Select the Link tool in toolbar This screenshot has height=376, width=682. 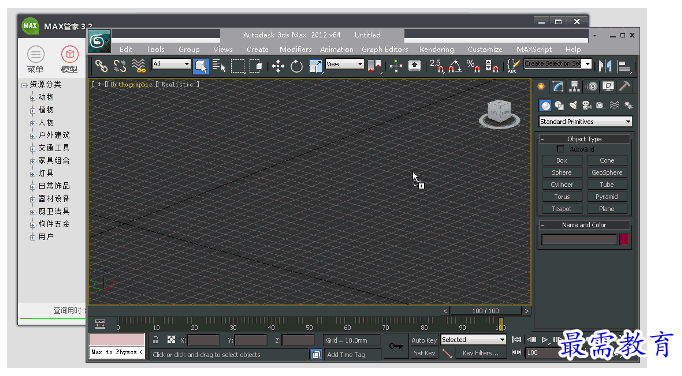coord(101,66)
